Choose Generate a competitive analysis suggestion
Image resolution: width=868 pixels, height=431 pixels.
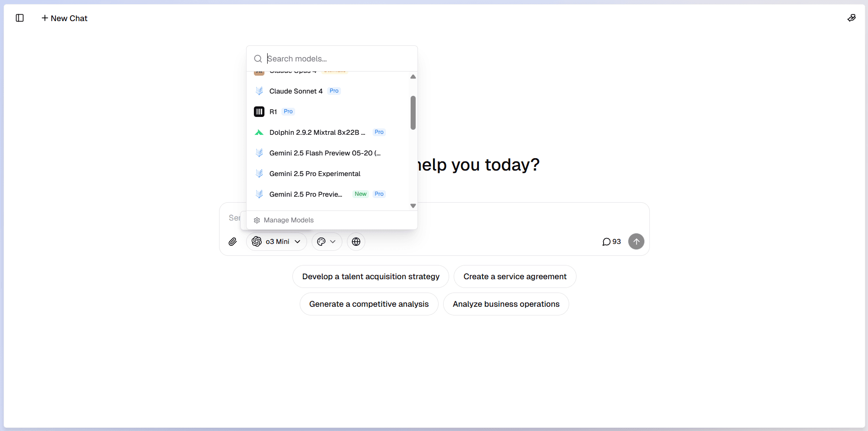369,304
